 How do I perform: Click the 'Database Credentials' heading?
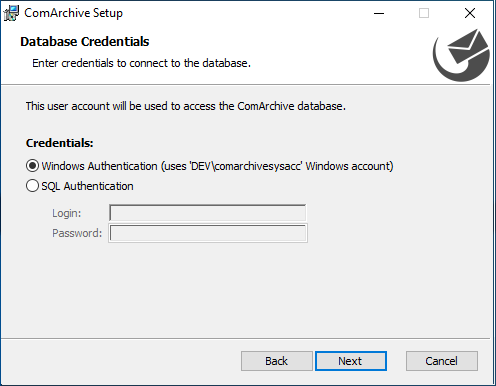[85, 42]
